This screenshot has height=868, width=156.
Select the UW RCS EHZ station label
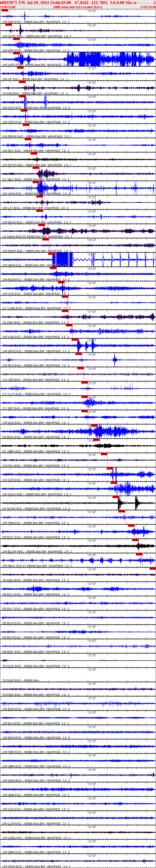[x=36, y=366]
